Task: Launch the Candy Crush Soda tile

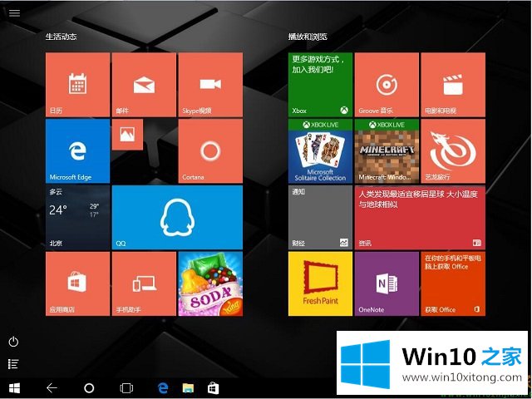Action: (x=210, y=283)
